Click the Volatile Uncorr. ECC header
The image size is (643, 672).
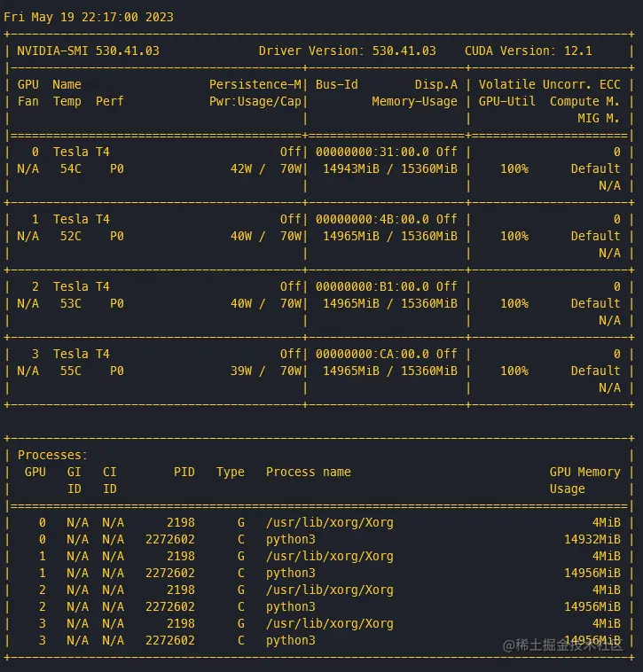[550, 84]
